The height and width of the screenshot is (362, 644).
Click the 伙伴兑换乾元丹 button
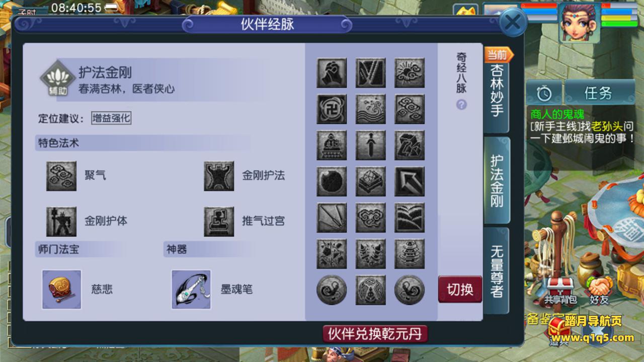click(375, 333)
